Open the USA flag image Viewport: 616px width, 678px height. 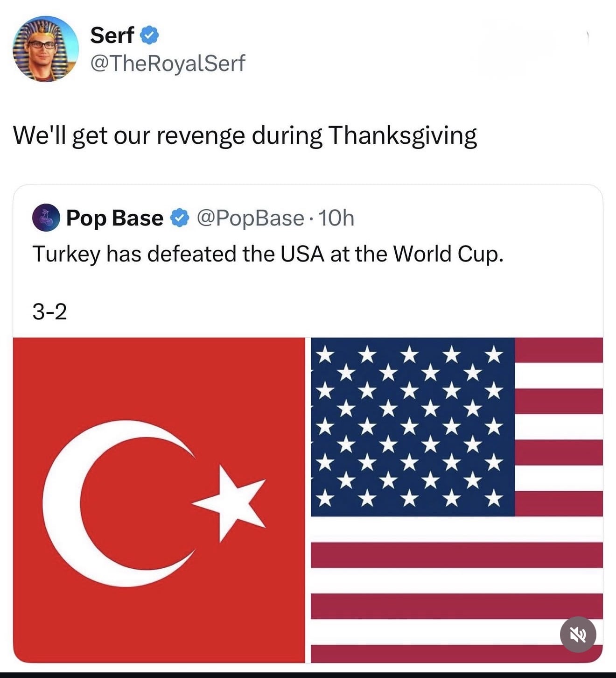click(x=457, y=500)
